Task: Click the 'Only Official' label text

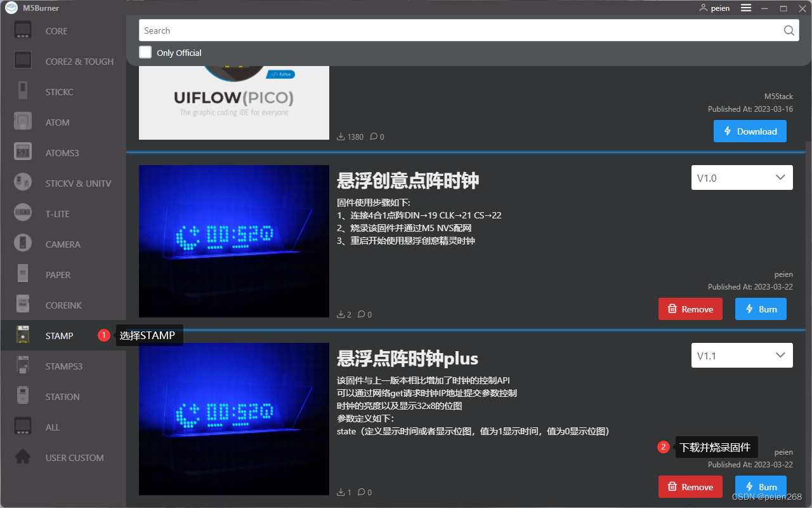Action: tap(179, 53)
